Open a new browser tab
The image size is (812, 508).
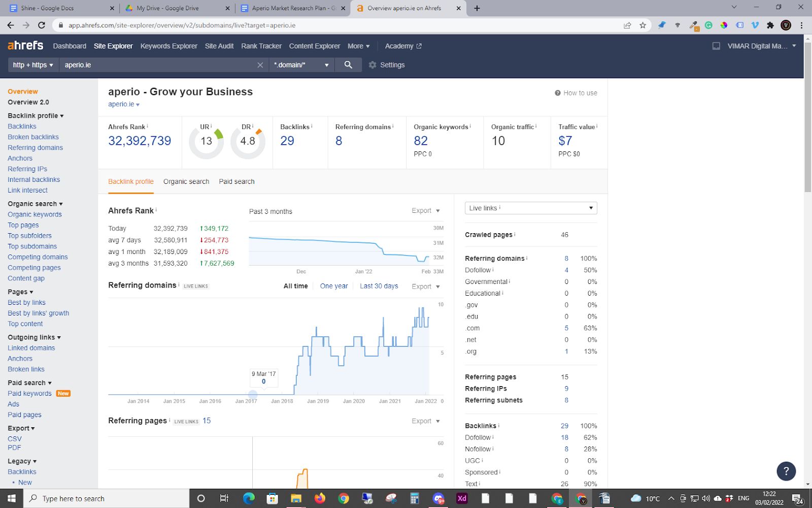point(477,8)
